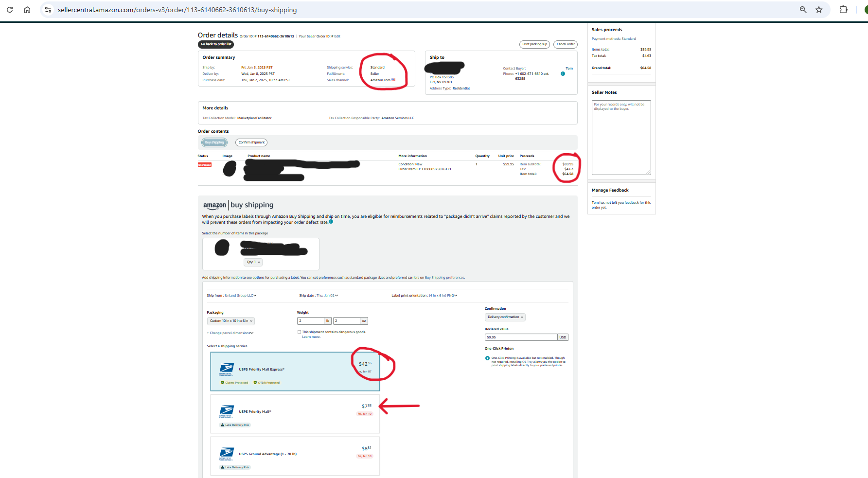
Task: Click Print packing slip button
Action: pos(535,44)
